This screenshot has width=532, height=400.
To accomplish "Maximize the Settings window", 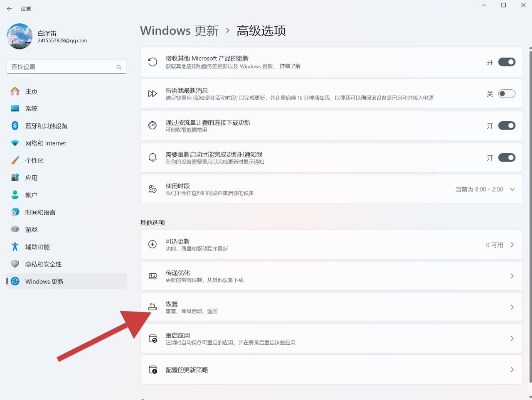I will coord(503,5).
